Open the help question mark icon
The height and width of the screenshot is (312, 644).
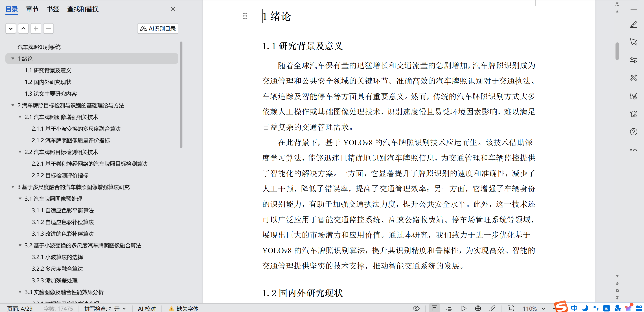633,132
